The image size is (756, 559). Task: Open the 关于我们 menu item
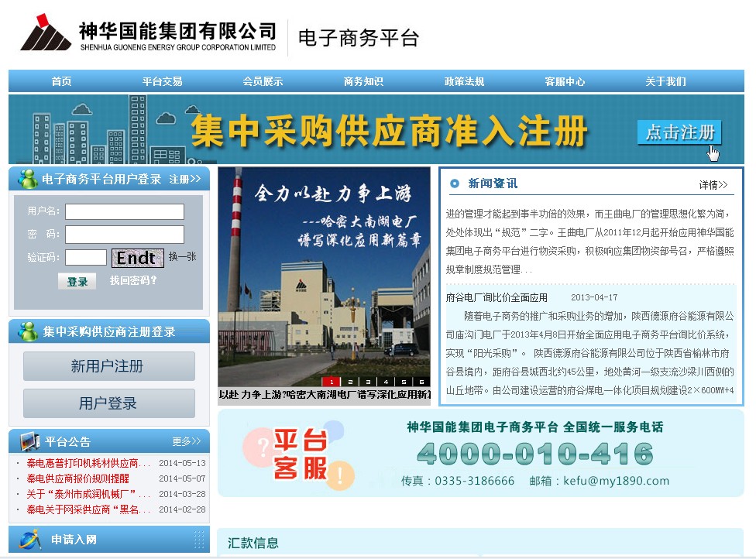point(666,81)
